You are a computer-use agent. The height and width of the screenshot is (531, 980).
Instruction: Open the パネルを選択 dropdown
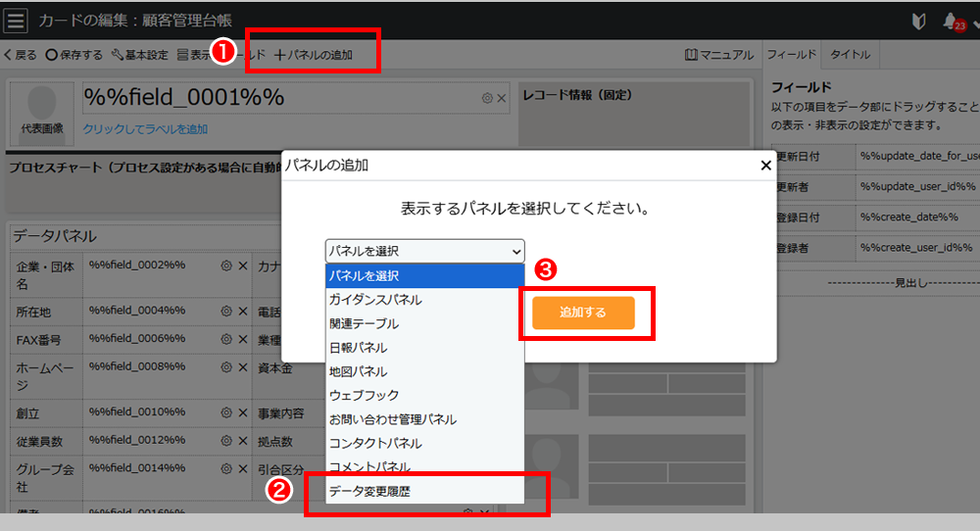(x=425, y=251)
